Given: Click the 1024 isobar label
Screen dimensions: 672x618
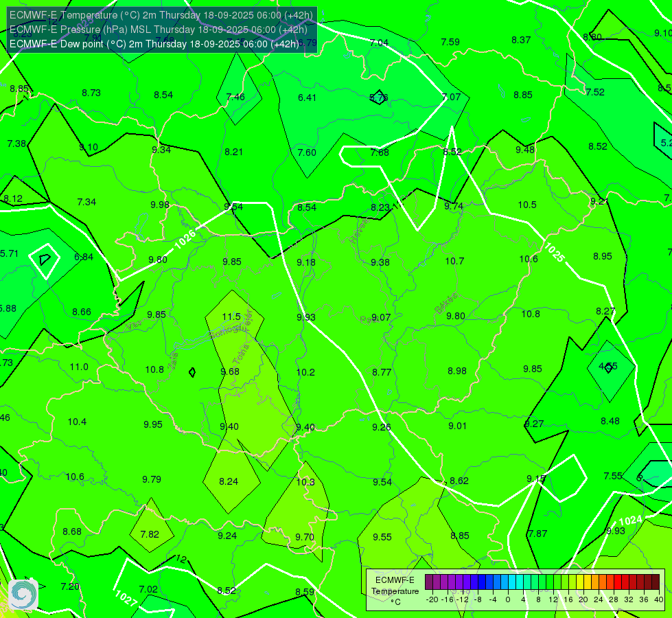Looking at the screenshot, I should pyautogui.click(x=630, y=521).
